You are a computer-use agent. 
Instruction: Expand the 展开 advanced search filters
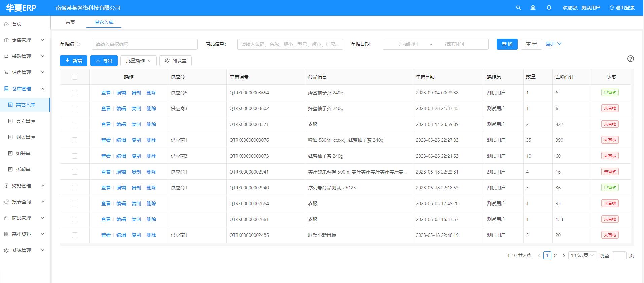pyautogui.click(x=553, y=44)
